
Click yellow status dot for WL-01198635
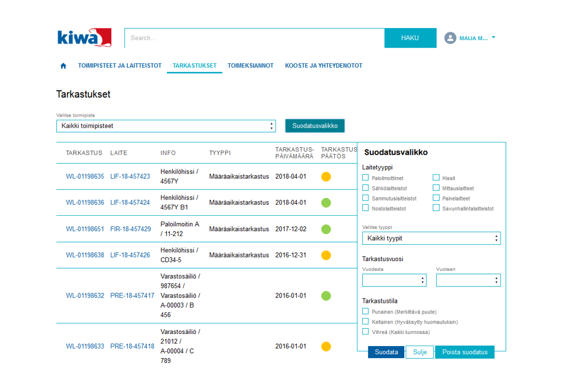pos(326,177)
